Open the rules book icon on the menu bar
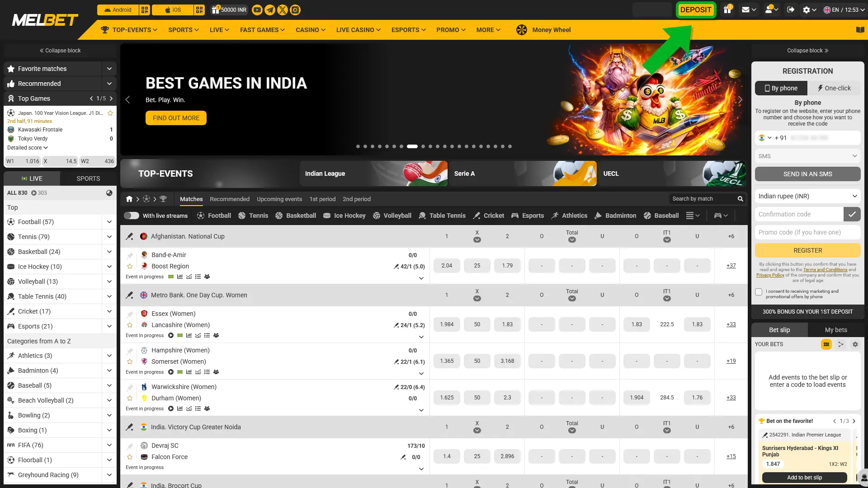Screen dimensions: 868x488 pos(860,30)
